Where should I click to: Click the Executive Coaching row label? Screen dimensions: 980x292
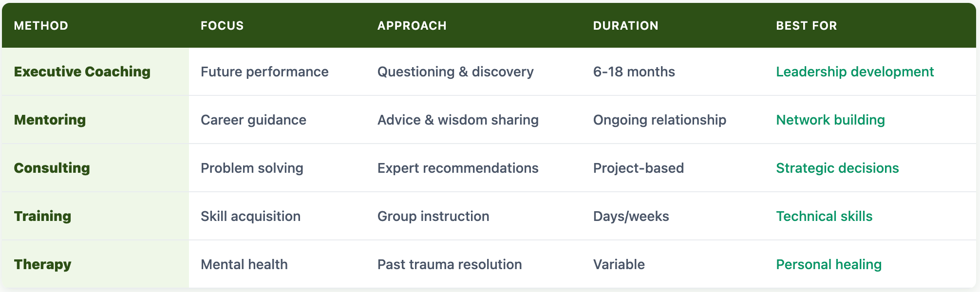tap(82, 72)
